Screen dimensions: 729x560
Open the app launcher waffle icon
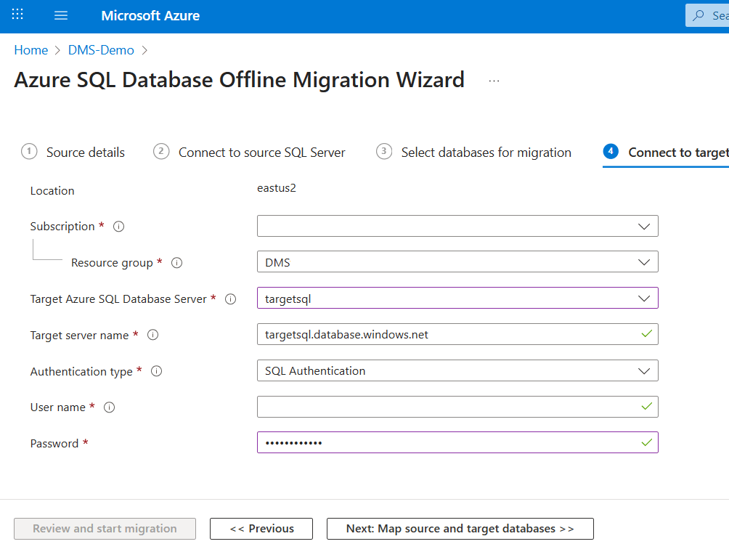click(17, 15)
